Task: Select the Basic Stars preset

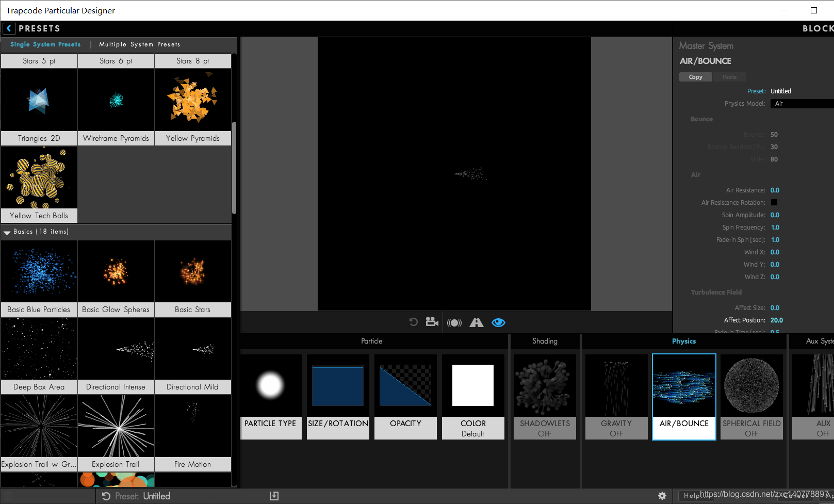Action: click(x=193, y=278)
